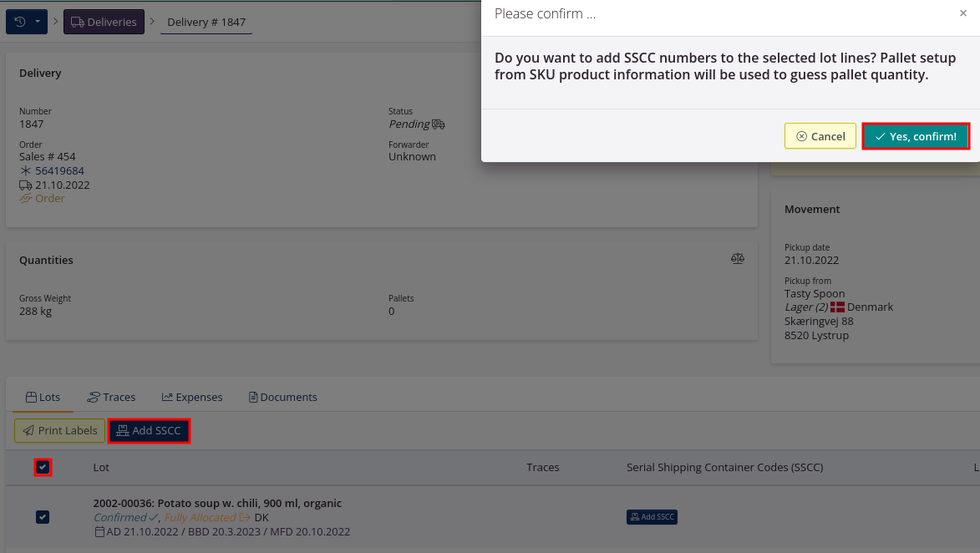Open the Expenses tab
Image resolution: width=980 pixels, height=553 pixels.
click(x=192, y=398)
